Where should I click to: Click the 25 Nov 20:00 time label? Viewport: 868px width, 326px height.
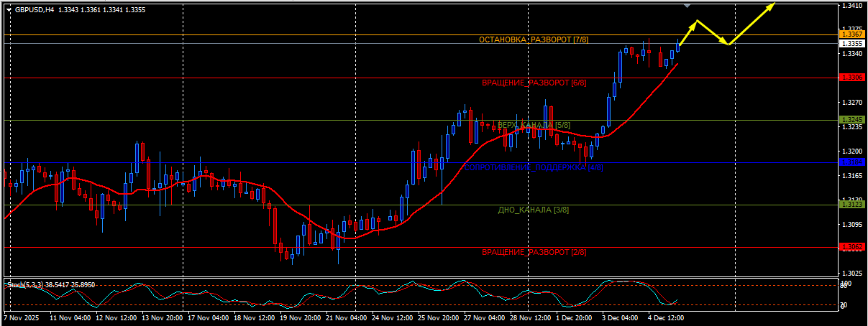437,317
